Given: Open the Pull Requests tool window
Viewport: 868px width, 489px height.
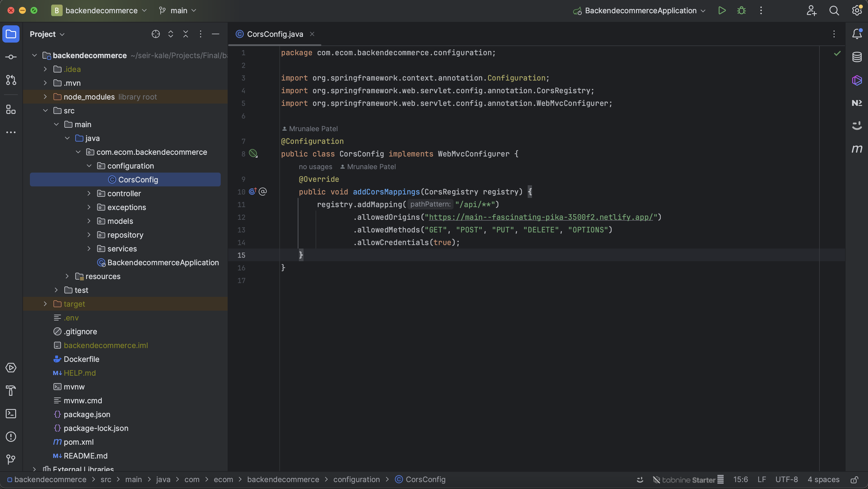Looking at the screenshot, I should [x=11, y=80].
